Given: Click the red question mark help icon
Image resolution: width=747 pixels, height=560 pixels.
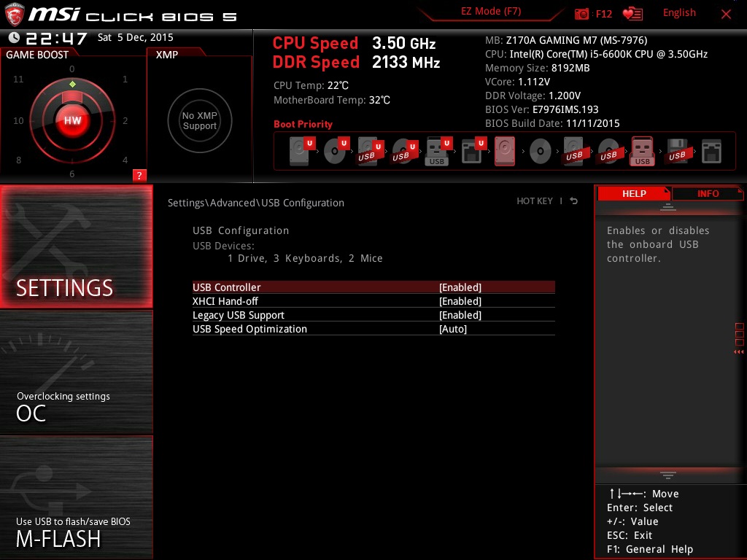Looking at the screenshot, I should 139,175.
